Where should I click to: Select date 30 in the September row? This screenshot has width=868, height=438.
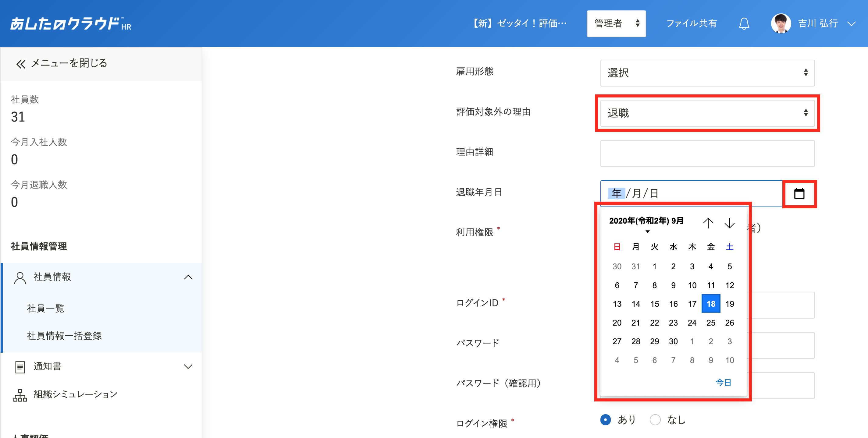(673, 341)
